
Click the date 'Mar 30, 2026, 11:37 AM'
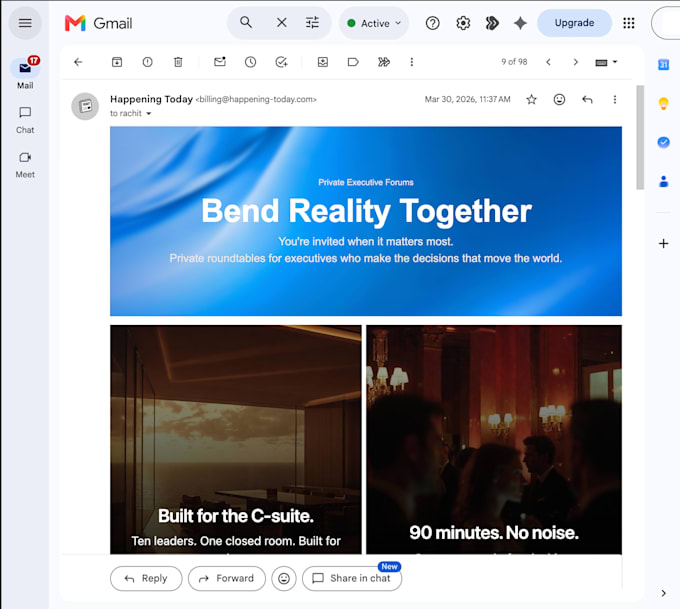[467, 99]
